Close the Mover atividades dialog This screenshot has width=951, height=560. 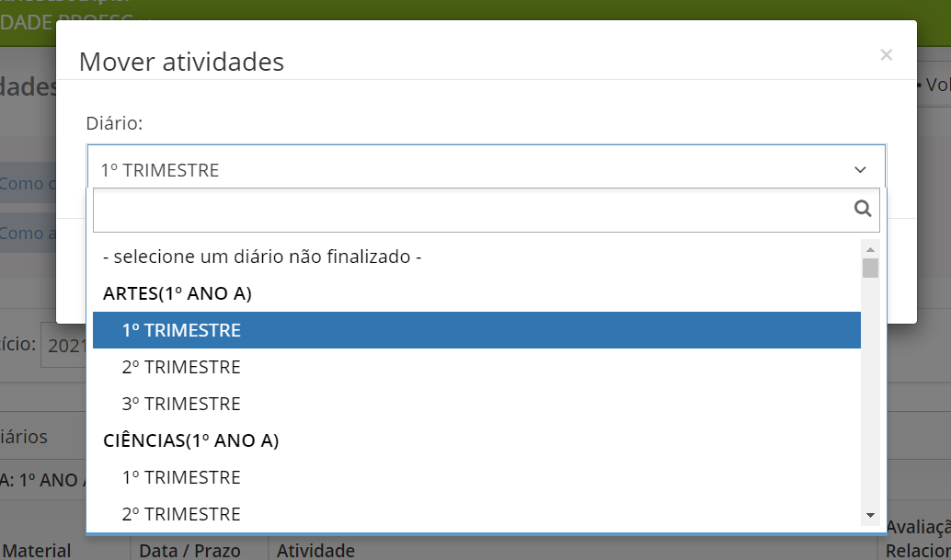pyautogui.click(x=886, y=55)
